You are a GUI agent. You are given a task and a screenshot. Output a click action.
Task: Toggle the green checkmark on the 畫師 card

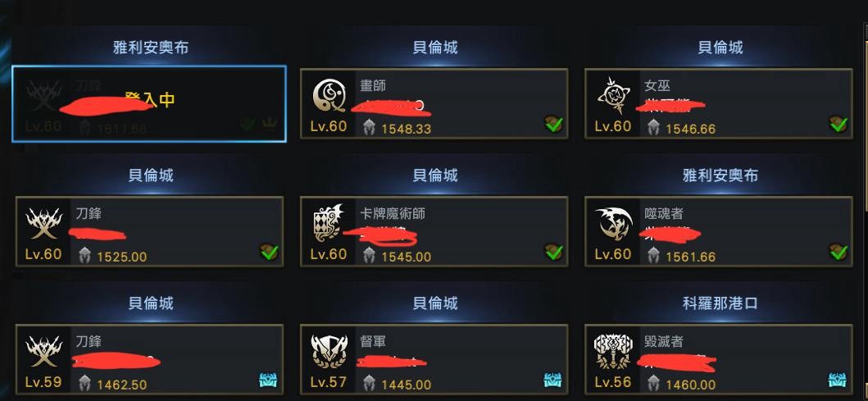point(553,124)
